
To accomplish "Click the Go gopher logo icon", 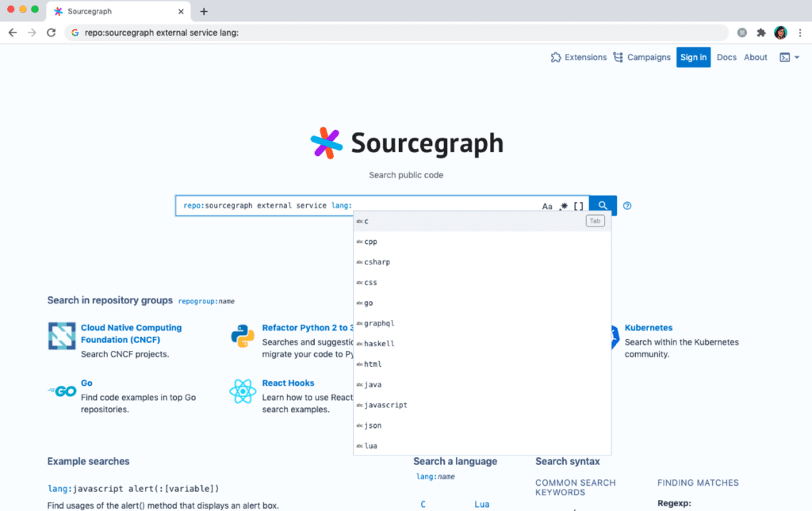I will click(x=62, y=391).
